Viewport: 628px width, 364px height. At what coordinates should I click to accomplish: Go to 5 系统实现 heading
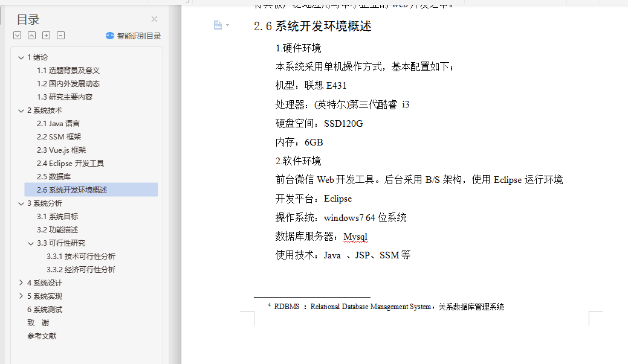click(x=45, y=296)
